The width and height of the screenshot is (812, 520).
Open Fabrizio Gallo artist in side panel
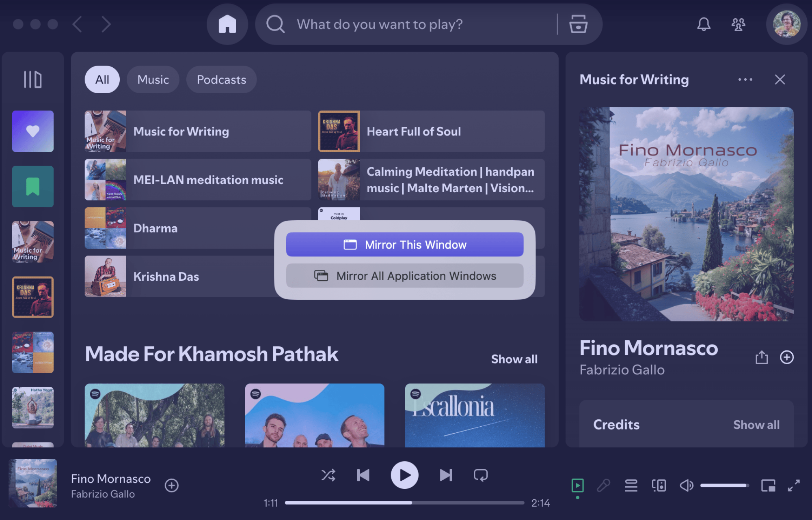pos(622,370)
